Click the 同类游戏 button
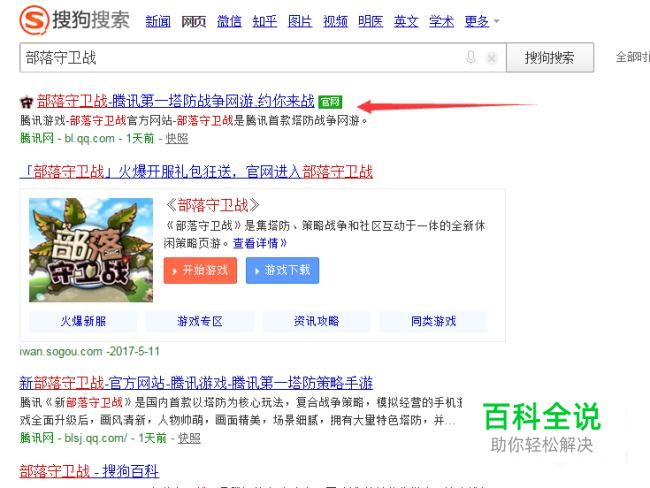The height and width of the screenshot is (488, 650). pos(433,321)
